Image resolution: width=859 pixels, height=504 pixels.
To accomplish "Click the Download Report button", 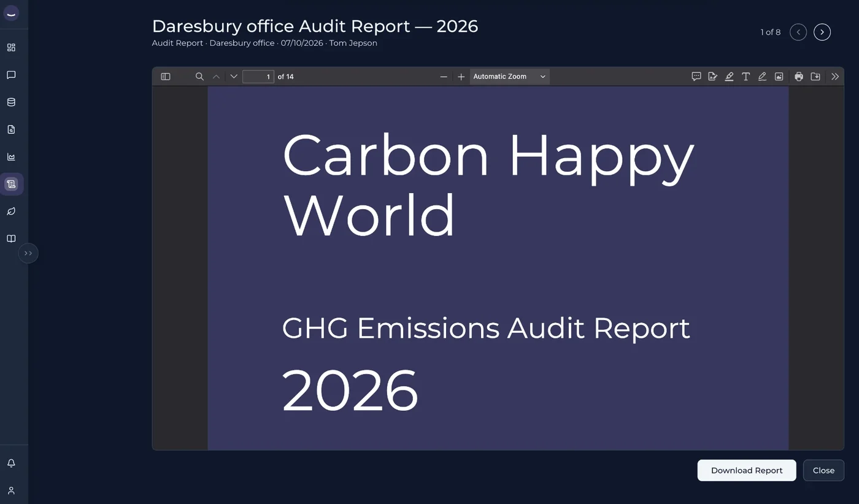I will [747, 470].
